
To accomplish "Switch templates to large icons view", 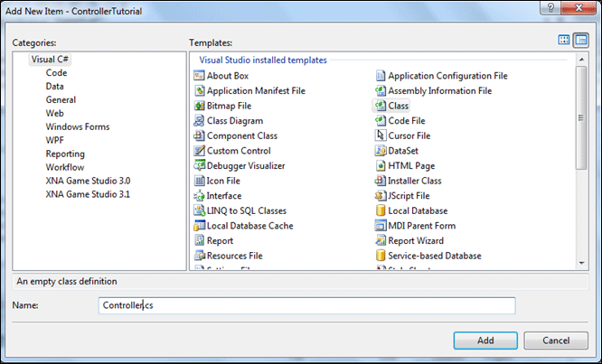I will click(x=564, y=40).
